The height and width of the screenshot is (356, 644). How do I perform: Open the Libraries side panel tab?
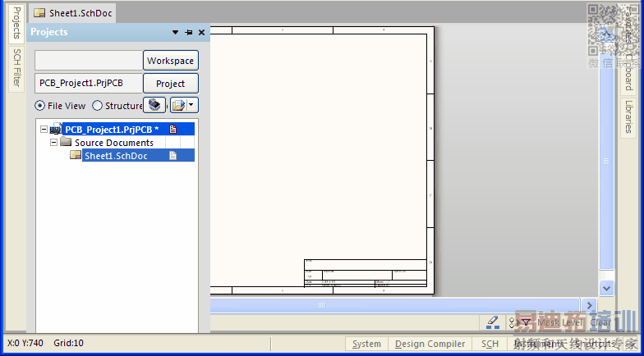[x=628, y=116]
